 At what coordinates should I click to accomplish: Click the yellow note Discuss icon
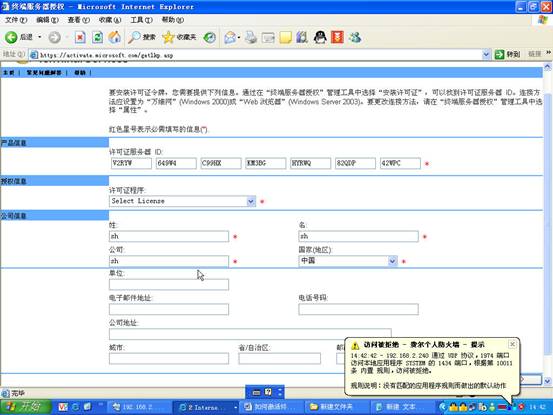[285, 37]
